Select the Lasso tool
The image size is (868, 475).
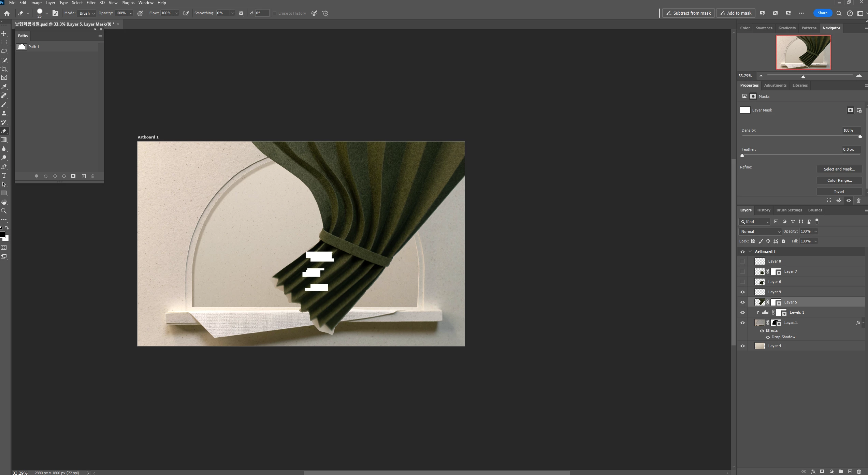click(4, 51)
